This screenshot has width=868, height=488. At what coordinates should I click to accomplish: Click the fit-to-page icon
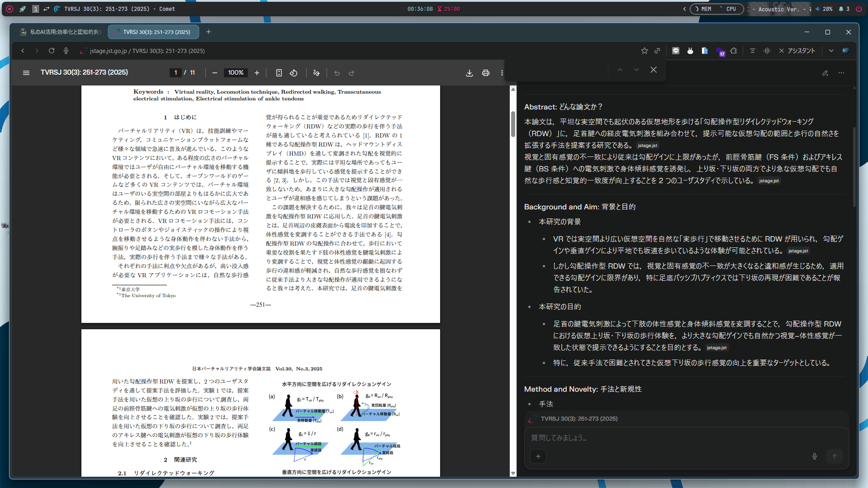tap(279, 73)
